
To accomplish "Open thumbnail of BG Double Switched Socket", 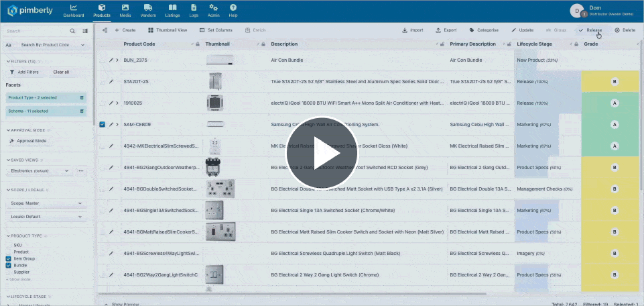I will [220, 189].
